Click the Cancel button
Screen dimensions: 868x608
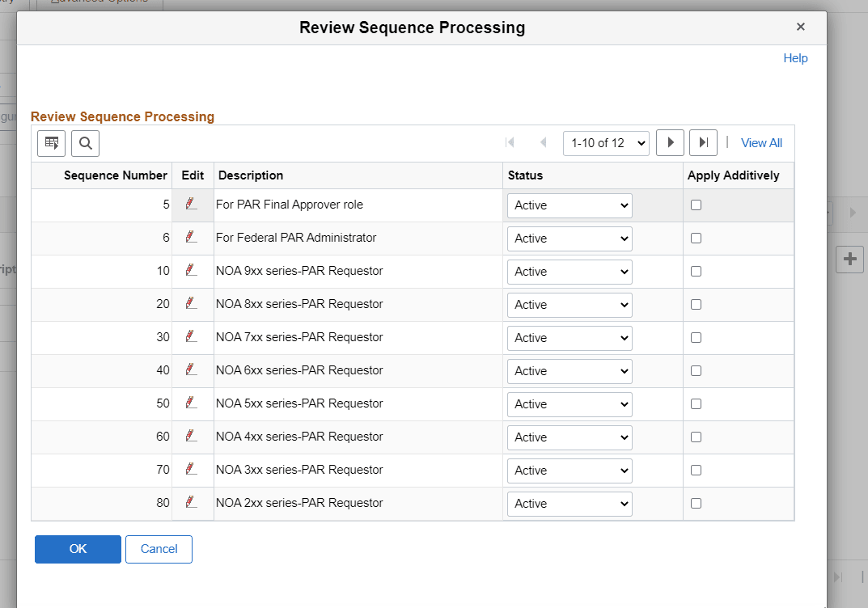159,549
